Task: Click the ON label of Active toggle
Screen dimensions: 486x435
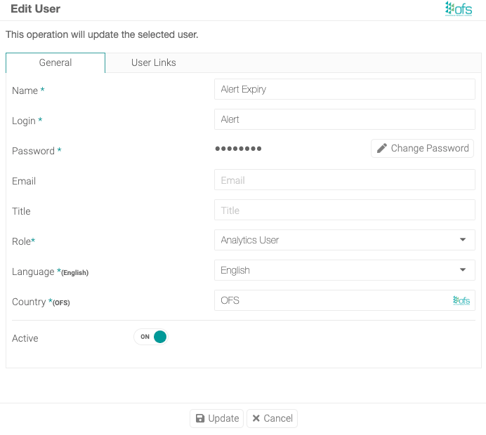Action: tap(145, 337)
